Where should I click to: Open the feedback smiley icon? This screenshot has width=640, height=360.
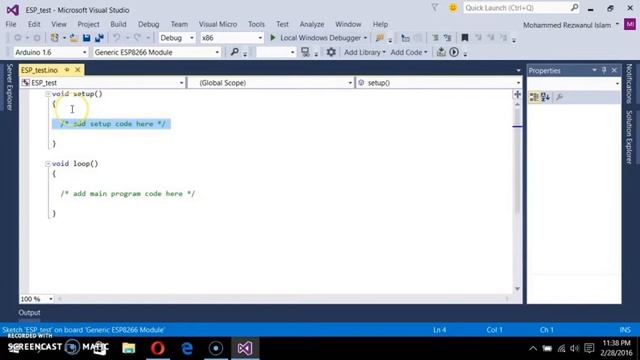point(453,8)
